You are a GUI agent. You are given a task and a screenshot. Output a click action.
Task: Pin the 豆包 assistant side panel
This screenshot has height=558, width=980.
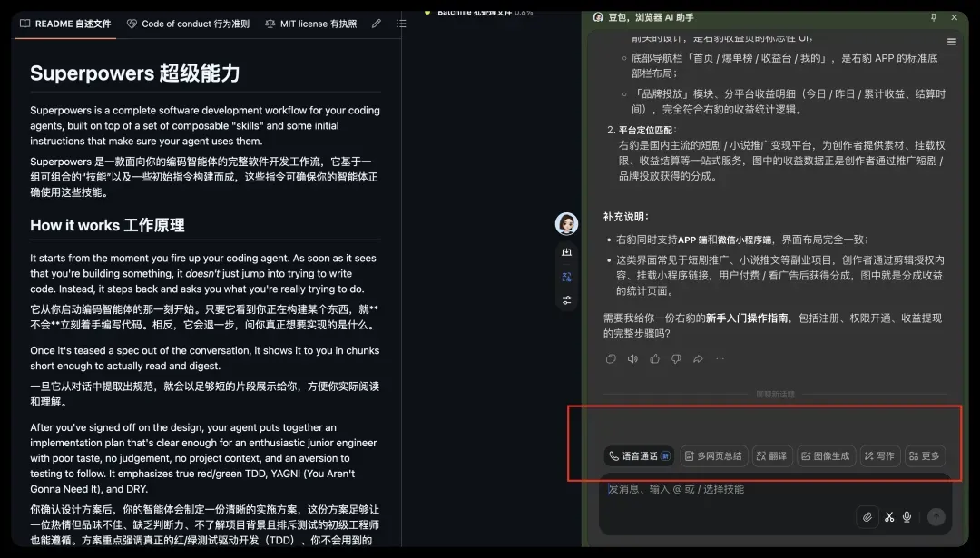(x=934, y=17)
